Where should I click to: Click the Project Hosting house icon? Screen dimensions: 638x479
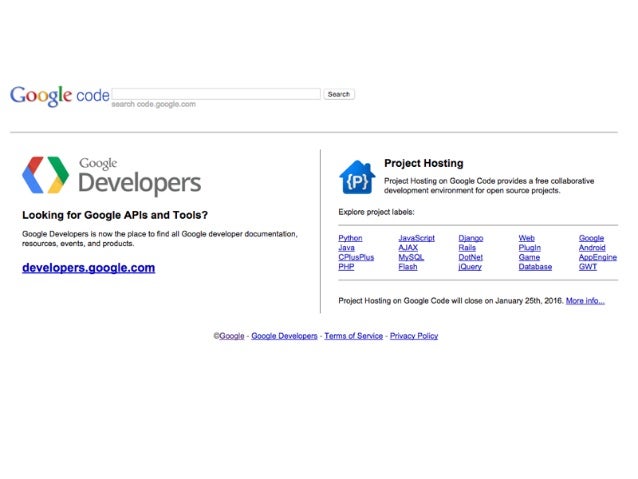click(357, 177)
